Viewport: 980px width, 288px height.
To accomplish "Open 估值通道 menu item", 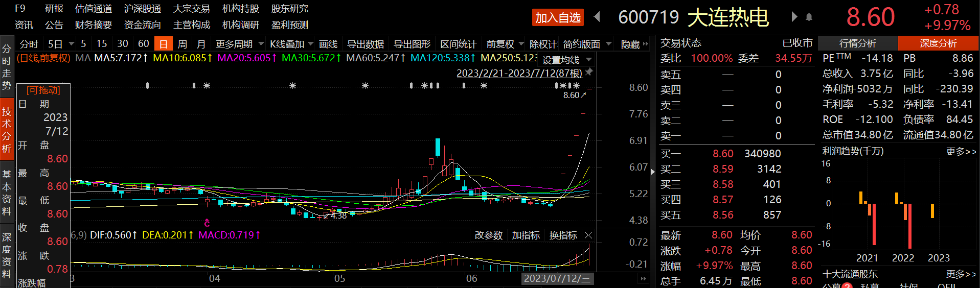I will (94, 9).
